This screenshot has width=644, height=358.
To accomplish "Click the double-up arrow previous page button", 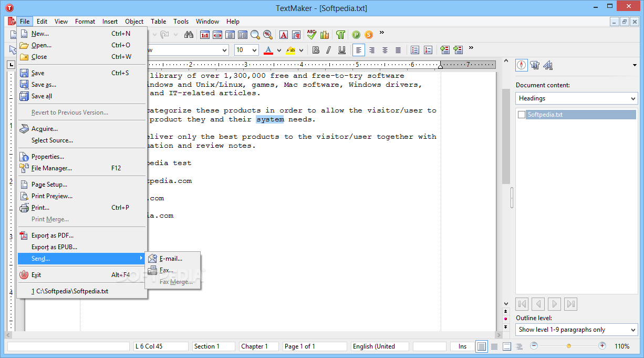I will [506, 311].
